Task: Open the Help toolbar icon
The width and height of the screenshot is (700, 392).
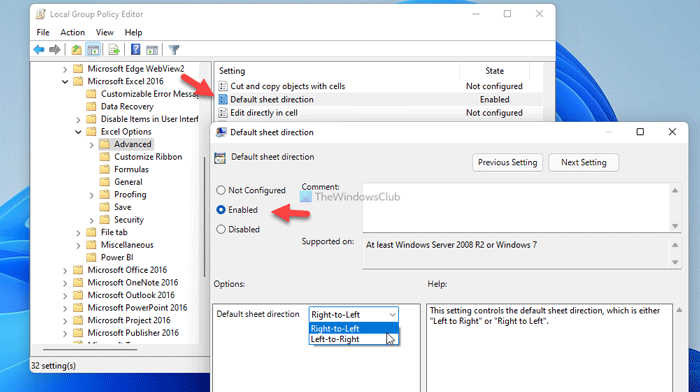Action: pos(135,50)
